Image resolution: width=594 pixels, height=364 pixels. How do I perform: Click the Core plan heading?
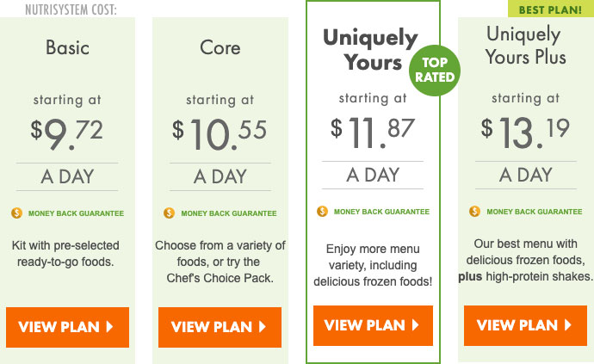pyautogui.click(x=220, y=47)
